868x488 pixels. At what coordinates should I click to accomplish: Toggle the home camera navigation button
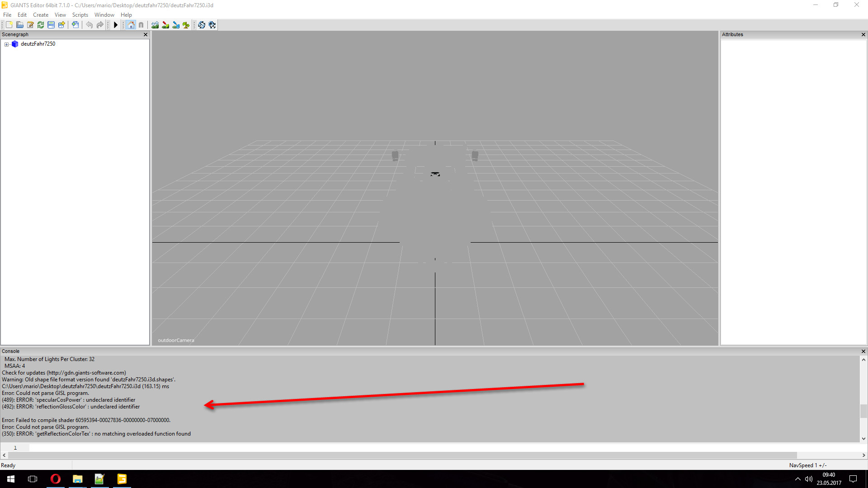131,25
